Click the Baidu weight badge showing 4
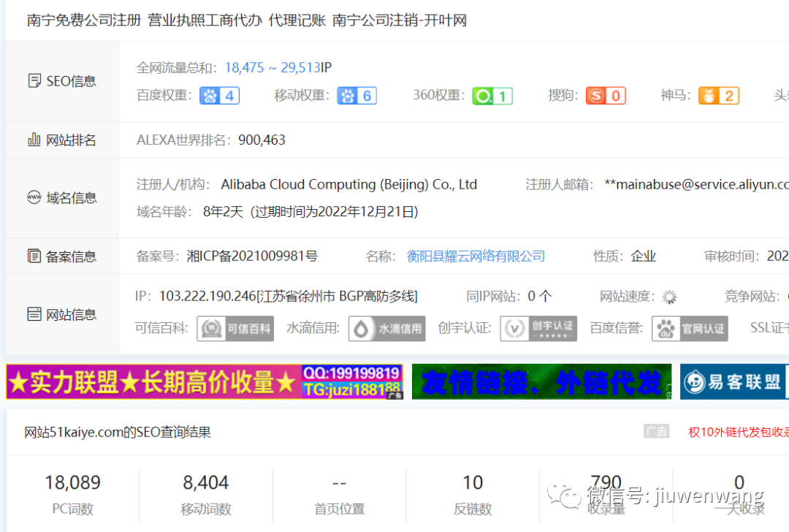789x532 pixels. pos(219,96)
